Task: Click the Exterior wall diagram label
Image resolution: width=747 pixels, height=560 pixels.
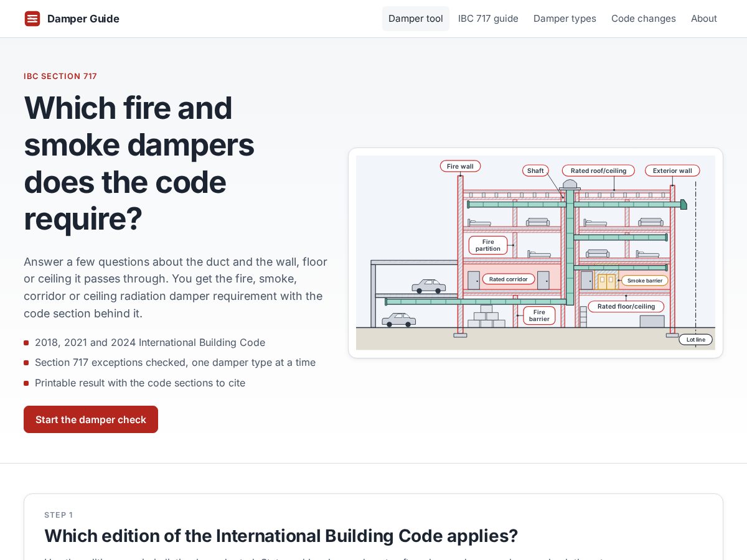Action: click(672, 170)
